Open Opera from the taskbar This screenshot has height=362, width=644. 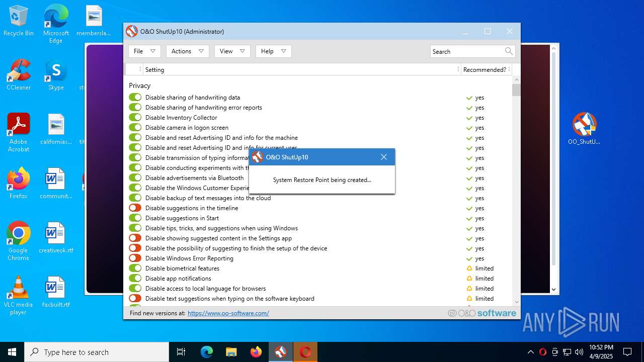(305, 352)
